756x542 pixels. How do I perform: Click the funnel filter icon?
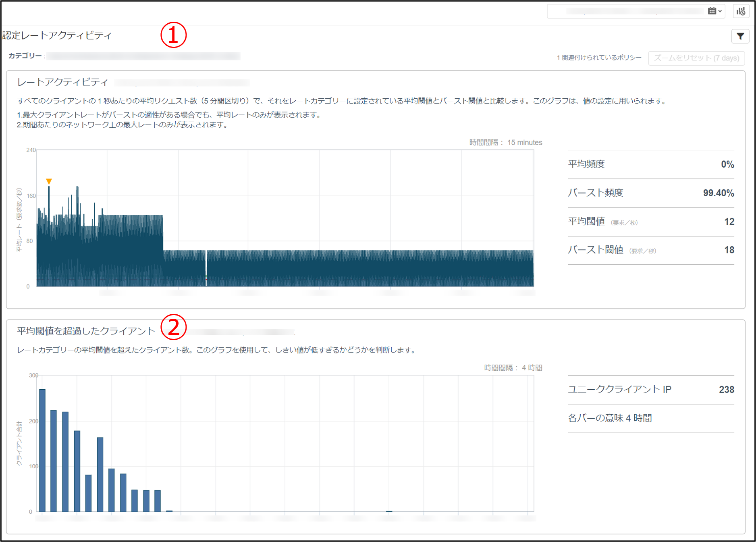[740, 36]
